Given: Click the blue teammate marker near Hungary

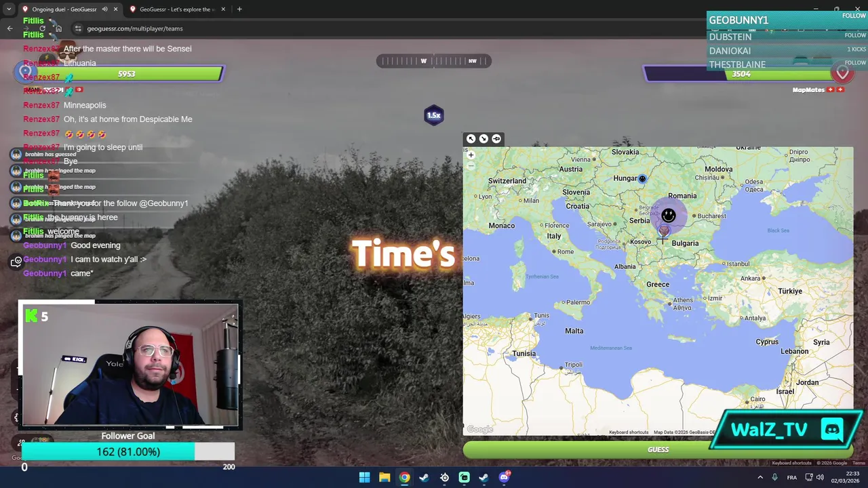Looking at the screenshot, I should (642, 179).
